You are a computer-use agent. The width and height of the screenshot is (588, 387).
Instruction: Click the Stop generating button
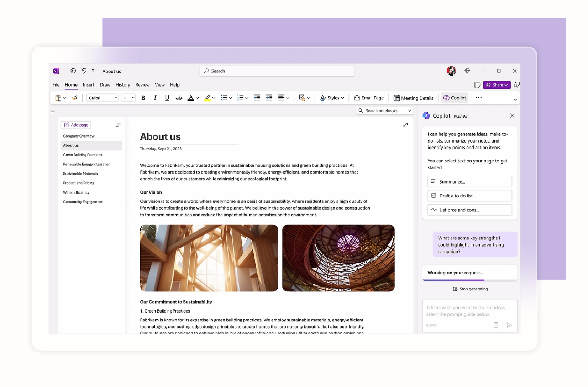[x=470, y=289]
